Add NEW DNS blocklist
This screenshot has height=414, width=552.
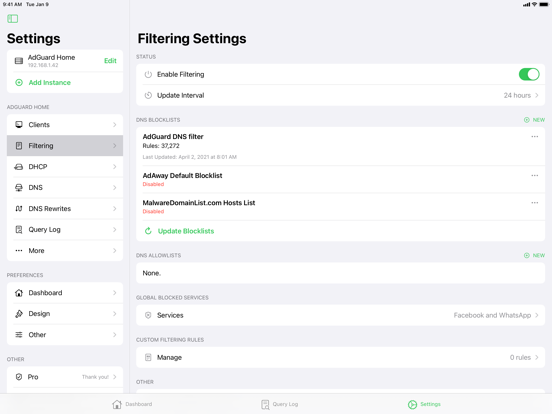pos(534,120)
